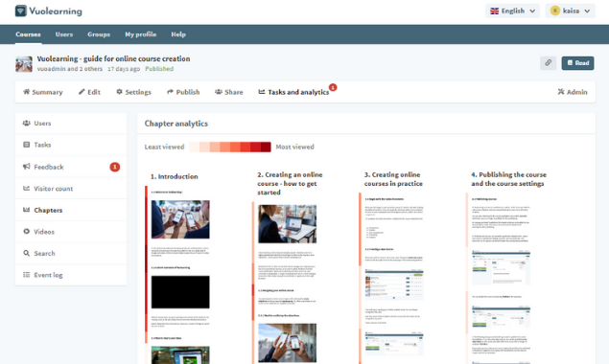
Task: Click the course title Vuolearning guide
Action: click(113, 58)
